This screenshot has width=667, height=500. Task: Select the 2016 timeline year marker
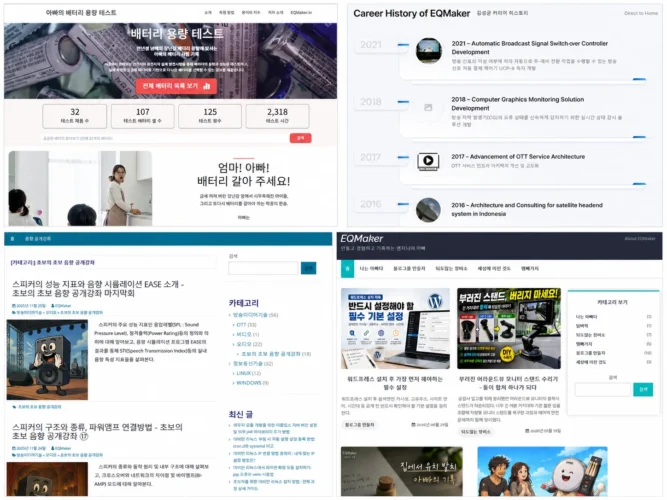(371, 204)
